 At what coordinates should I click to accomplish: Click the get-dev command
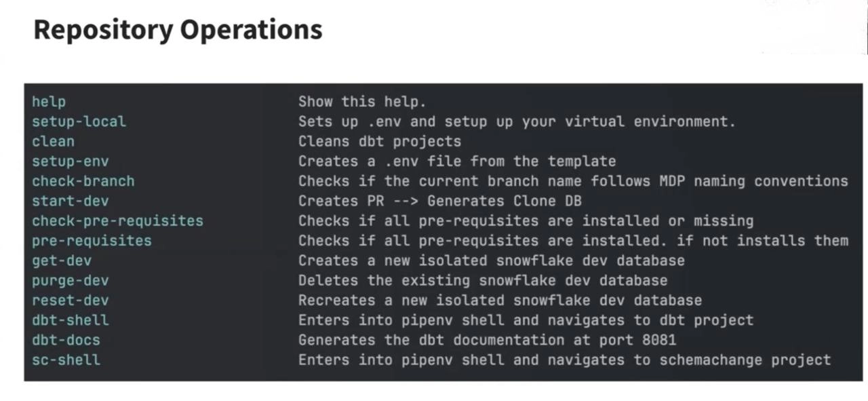(62, 261)
